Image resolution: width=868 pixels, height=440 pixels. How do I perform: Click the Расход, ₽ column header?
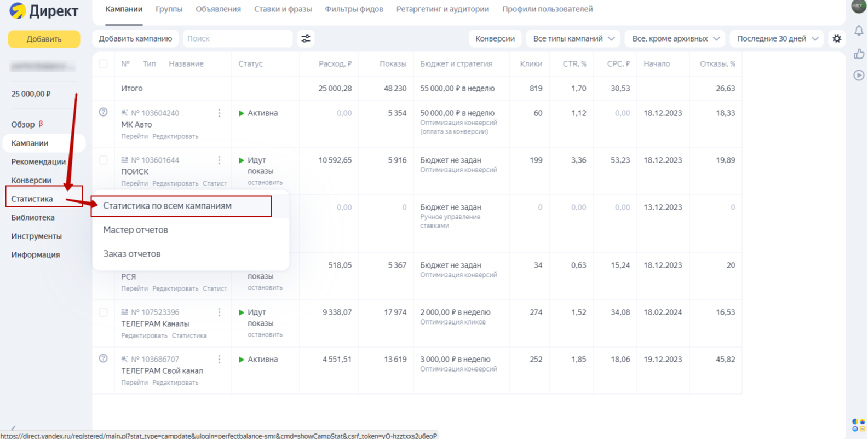coord(335,63)
